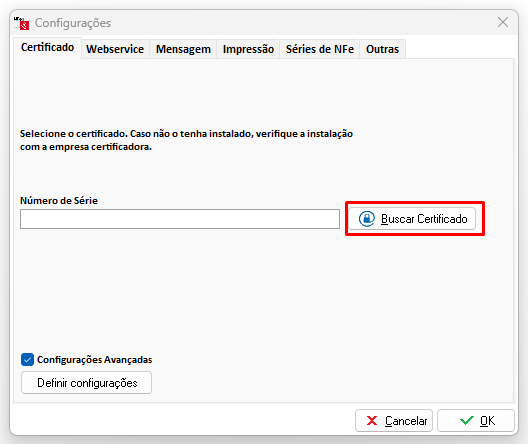Click the application icon in the title bar

22,23
